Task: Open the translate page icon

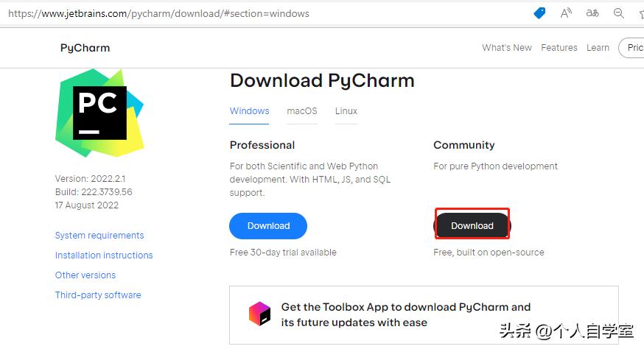Action: [x=592, y=13]
